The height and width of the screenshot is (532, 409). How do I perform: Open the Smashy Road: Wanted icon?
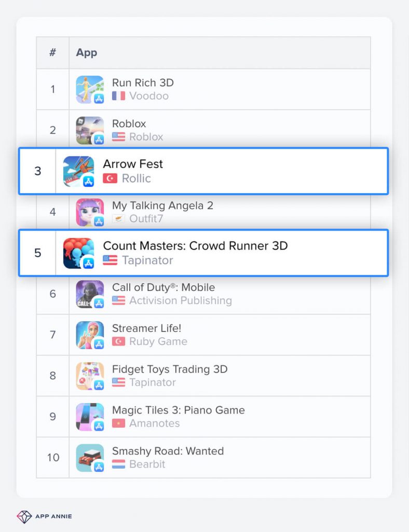coord(90,458)
